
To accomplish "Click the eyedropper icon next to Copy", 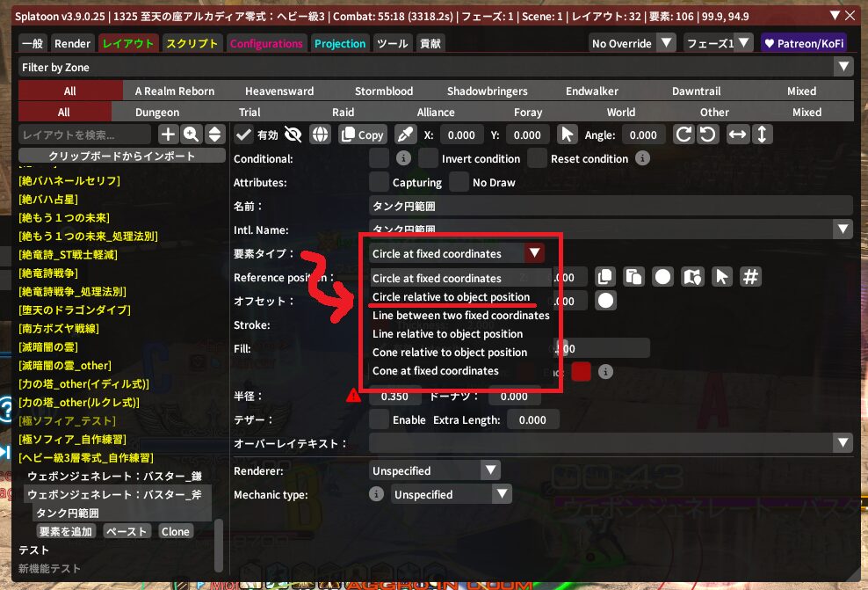I will [x=405, y=135].
